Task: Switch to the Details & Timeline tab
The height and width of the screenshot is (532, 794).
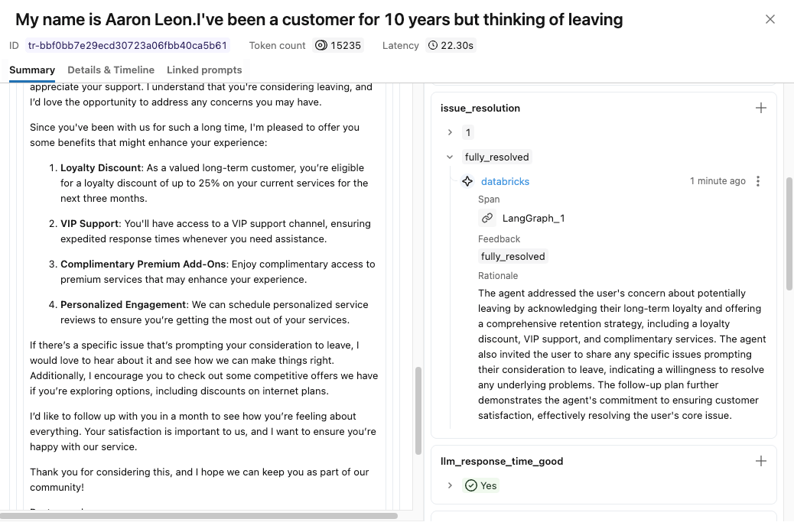Action: coord(111,70)
